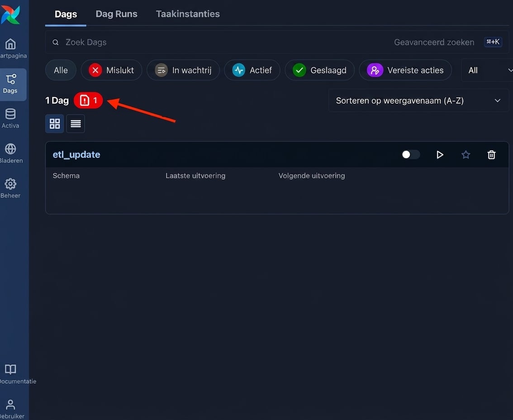The width and height of the screenshot is (513, 420).
Task: Open the Gebruiker user menu
Action: point(10,409)
